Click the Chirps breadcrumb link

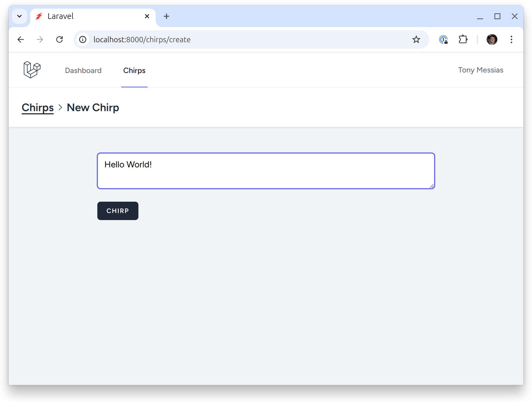[x=38, y=107]
